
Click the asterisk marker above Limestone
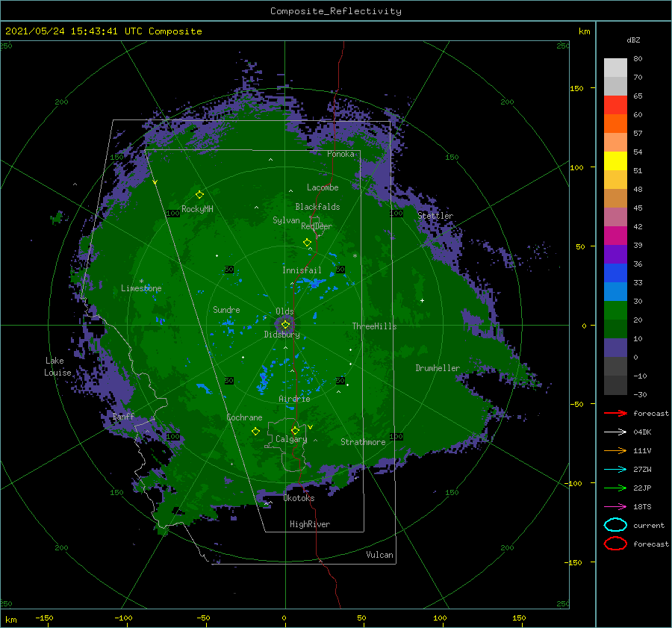point(141,282)
